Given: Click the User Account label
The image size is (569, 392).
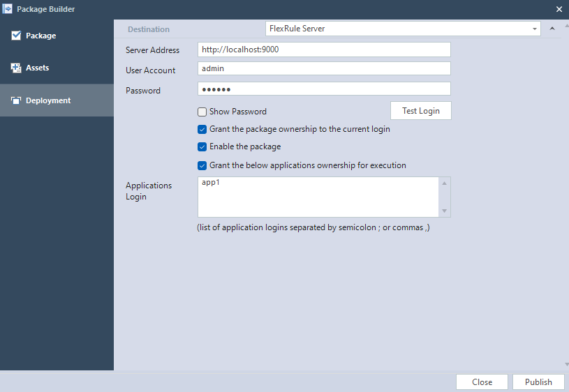Looking at the screenshot, I should click(x=150, y=70).
